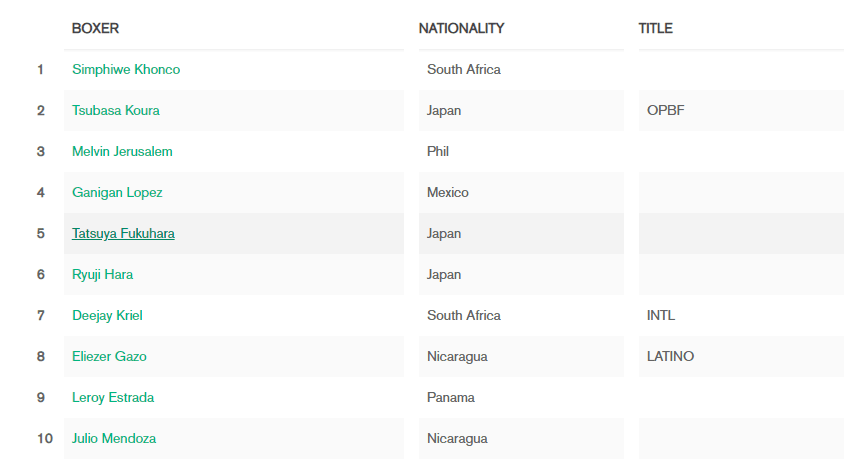The image size is (864, 473).
Task: Click the Deejay Kriel link
Action: [107, 315]
